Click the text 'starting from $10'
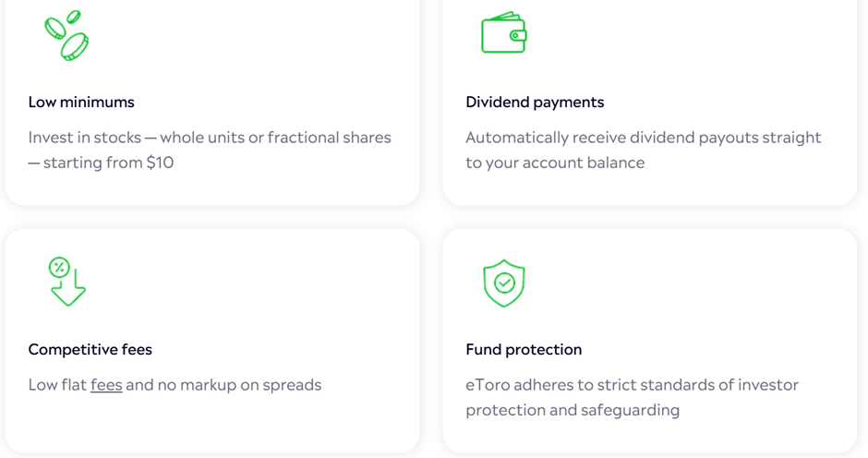Screen dimensions: 868x458 point(109,163)
